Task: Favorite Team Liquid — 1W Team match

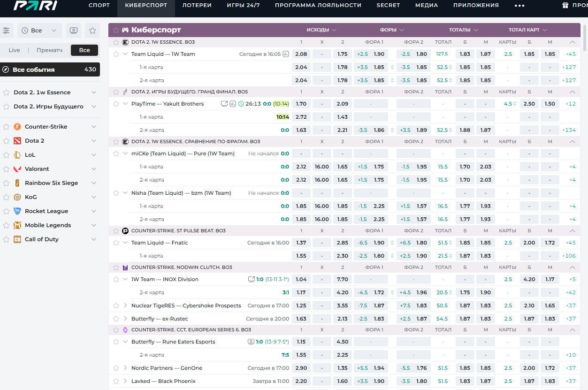Action: point(116,54)
